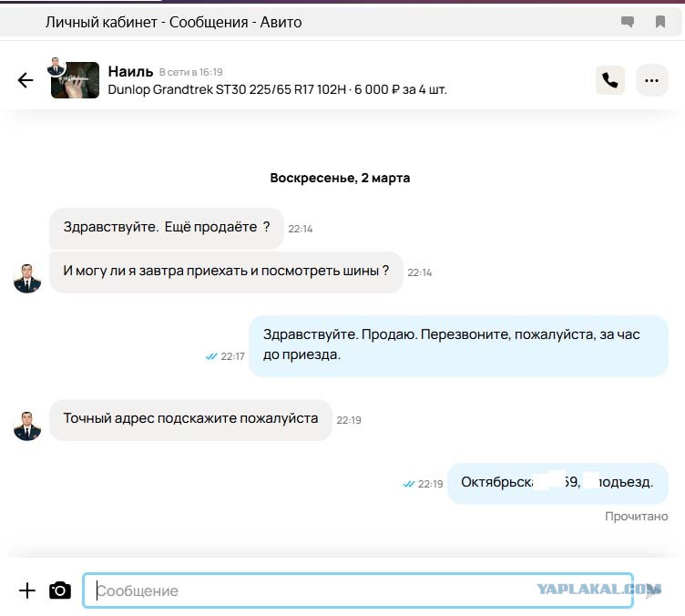Click the 'Здравствуйте. Ещё продаёте ?' message
This screenshot has width=685, height=616.
pyautogui.click(x=167, y=228)
